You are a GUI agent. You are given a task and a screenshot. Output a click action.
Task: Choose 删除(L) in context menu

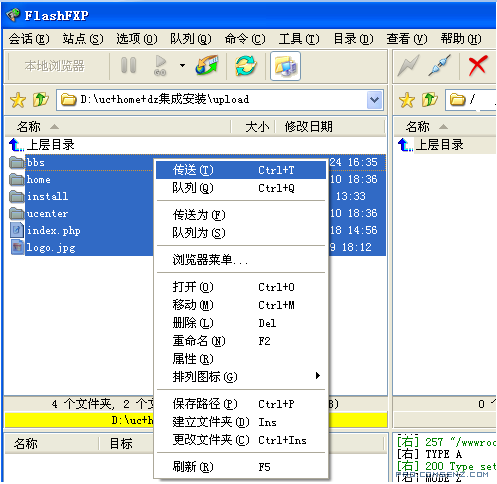pyautogui.click(x=241, y=323)
